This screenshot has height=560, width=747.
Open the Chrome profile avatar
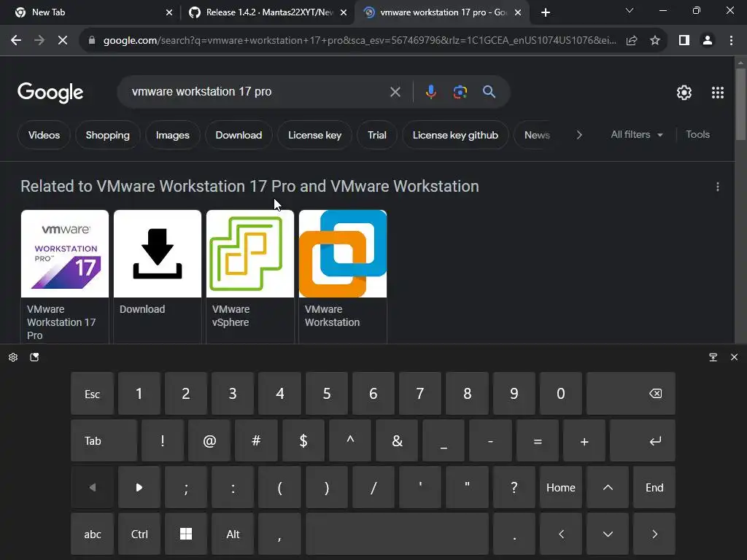pyautogui.click(x=708, y=41)
